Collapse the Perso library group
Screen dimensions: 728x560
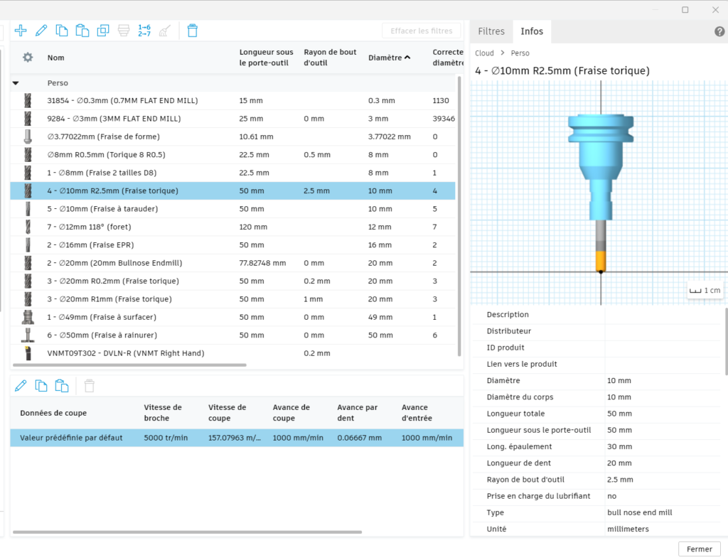pyautogui.click(x=16, y=83)
